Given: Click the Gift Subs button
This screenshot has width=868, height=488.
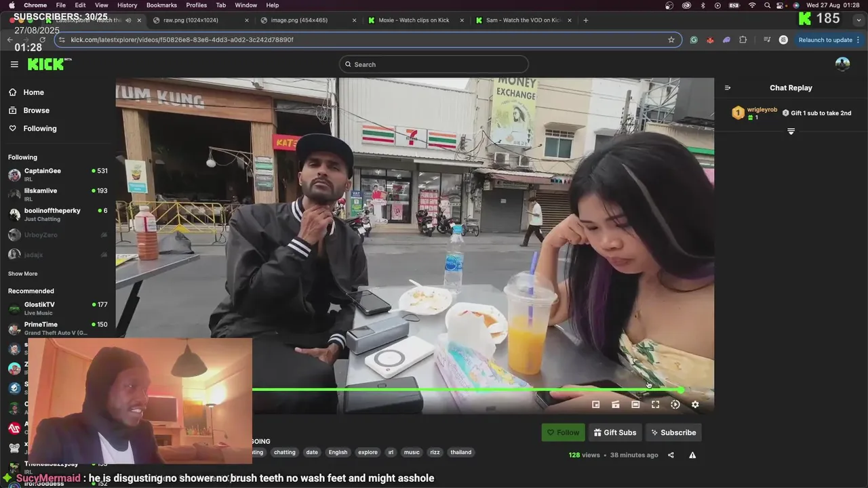Looking at the screenshot, I should coord(615,432).
